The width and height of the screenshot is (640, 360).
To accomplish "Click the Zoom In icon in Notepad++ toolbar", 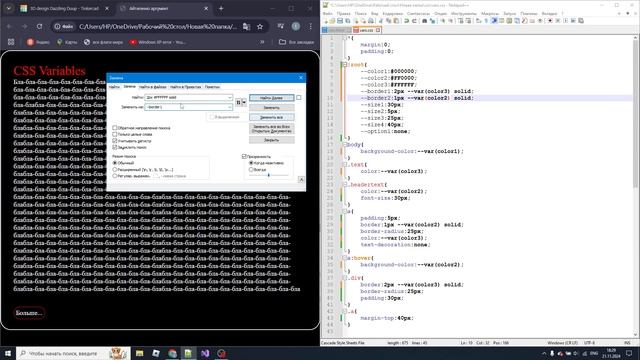I will point(442,20).
